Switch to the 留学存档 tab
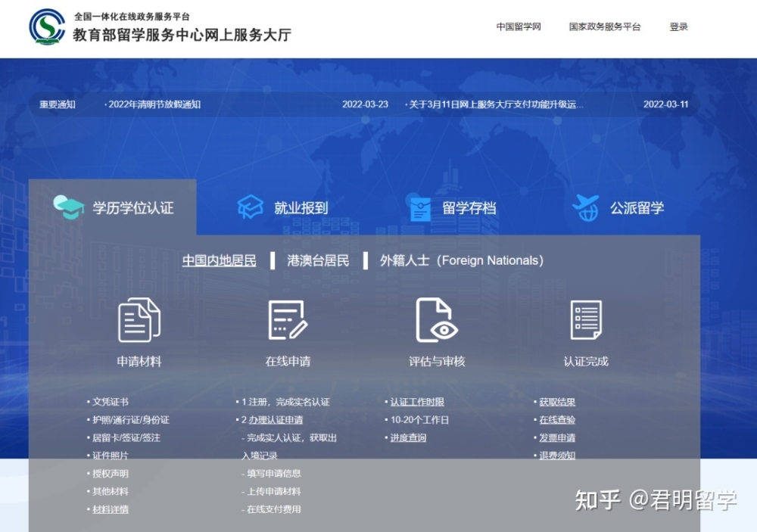757x532 pixels. tap(453, 208)
